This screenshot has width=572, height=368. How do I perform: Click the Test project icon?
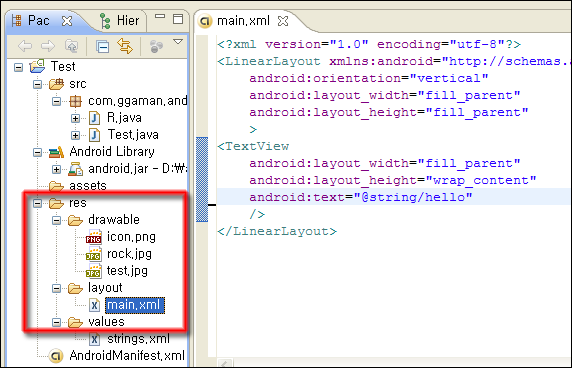tap(37, 66)
